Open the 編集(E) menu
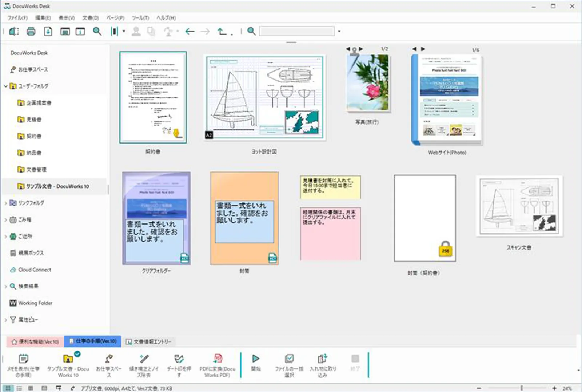 click(43, 18)
